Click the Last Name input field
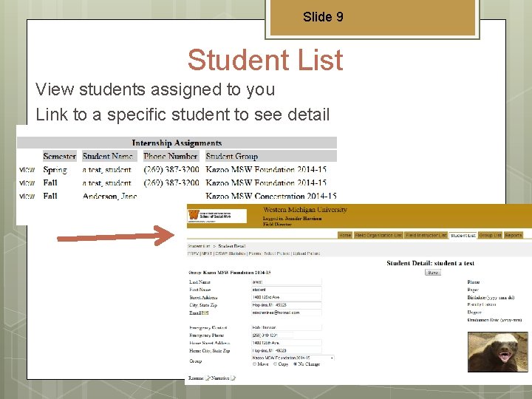Screen dimensions: 532x399 (287, 282)
